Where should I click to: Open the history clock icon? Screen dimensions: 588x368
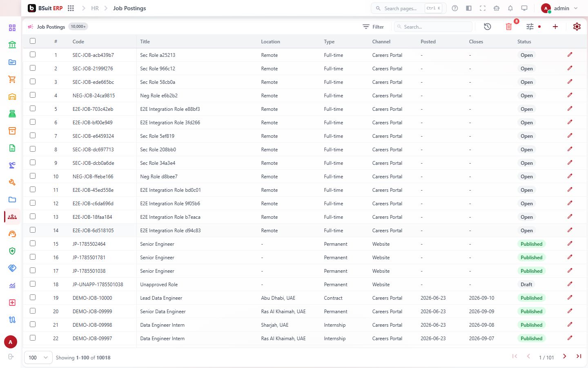point(488,27)
